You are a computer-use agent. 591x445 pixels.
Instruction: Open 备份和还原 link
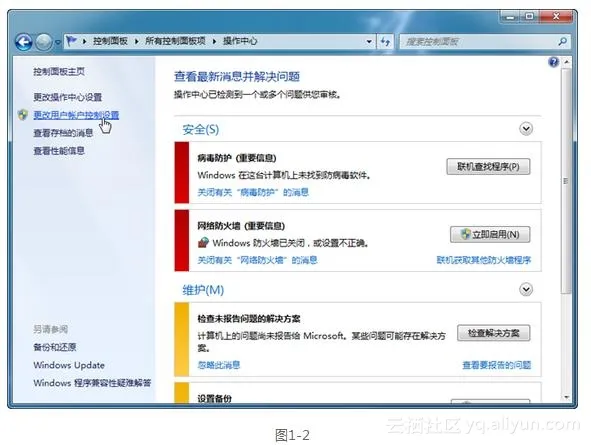tap(55, 347)
